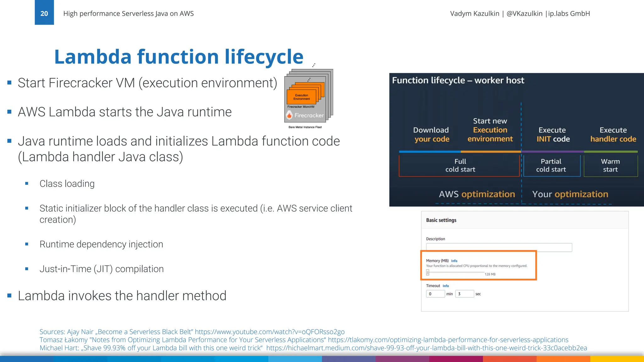This screenshot has height=362, width=644.
Task: Click the Full cold start box
Action: click(x=460, y=166)
